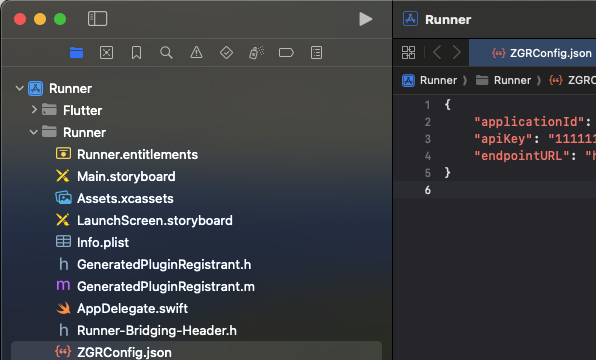Click the "endpointURL" key on line 4
Screen dimensions: 596x360
click(x=521, y=155)
